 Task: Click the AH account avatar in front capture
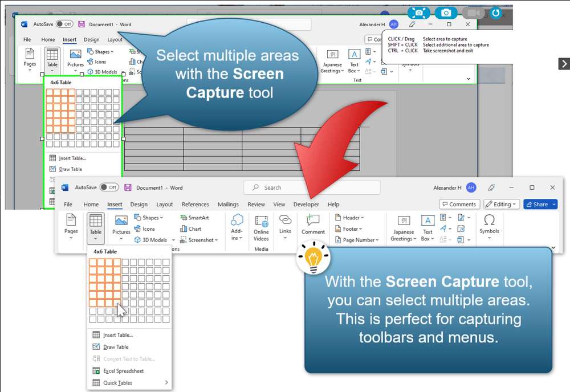[471, 187]
